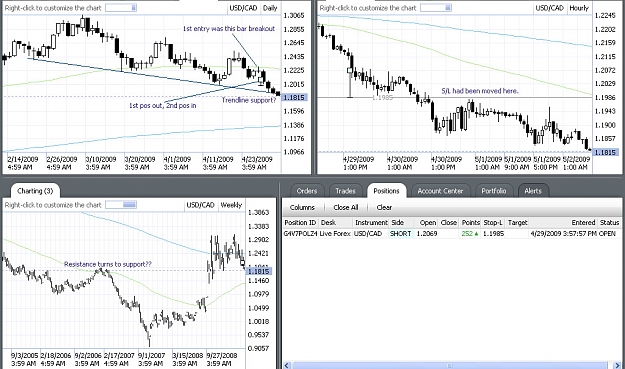Click the OPEN status cell
The width and height of the screenshot is (625, 369).
click(607, 234)
